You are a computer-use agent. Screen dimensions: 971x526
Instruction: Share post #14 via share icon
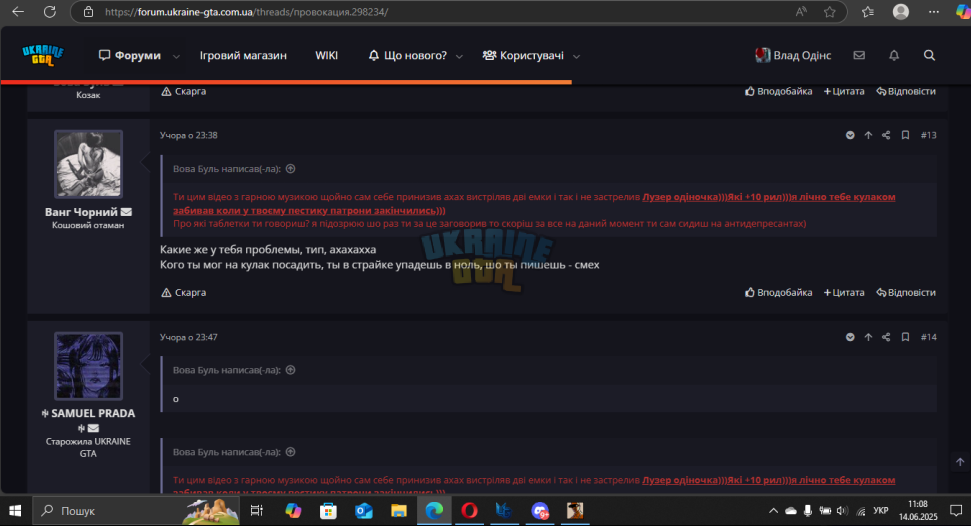[886, 337]
